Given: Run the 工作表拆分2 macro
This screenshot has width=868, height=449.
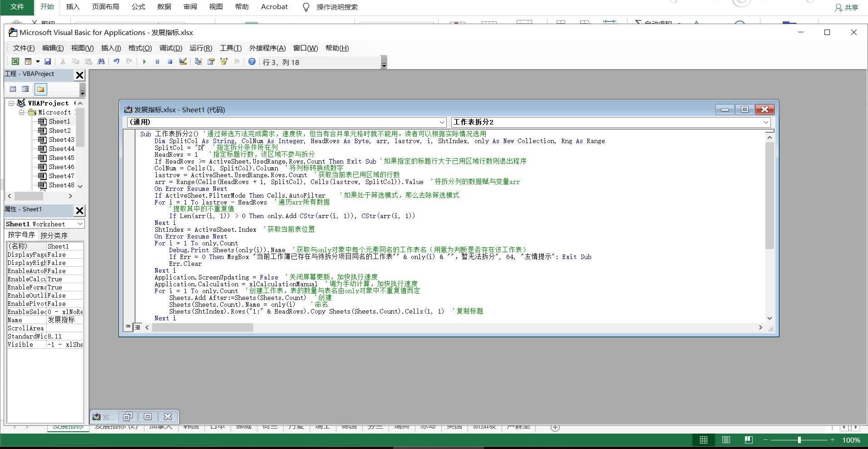Looking at the screenshot, I should 144,62.
